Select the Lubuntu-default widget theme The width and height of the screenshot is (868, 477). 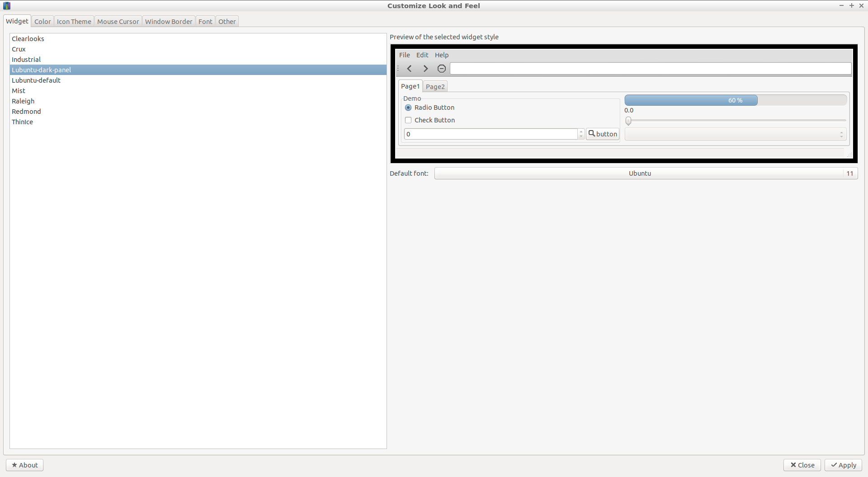(x=36, y=80)
